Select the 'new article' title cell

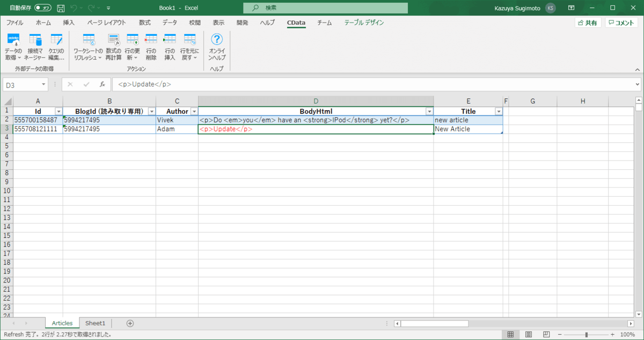point(468,120)
